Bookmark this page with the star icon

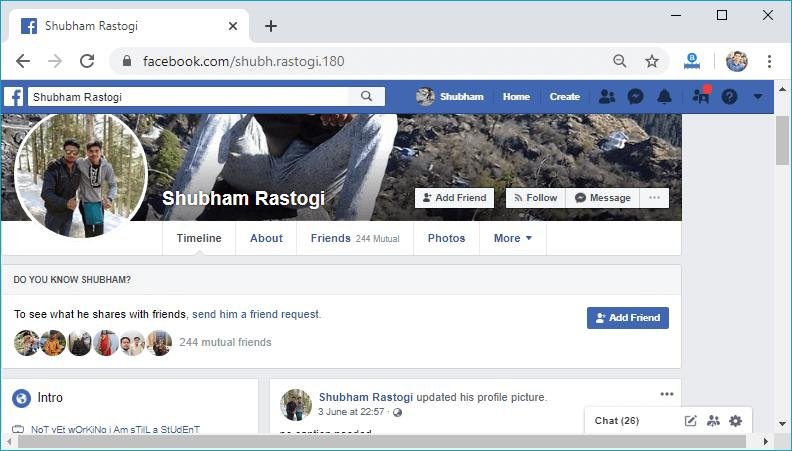coord(652,61)
